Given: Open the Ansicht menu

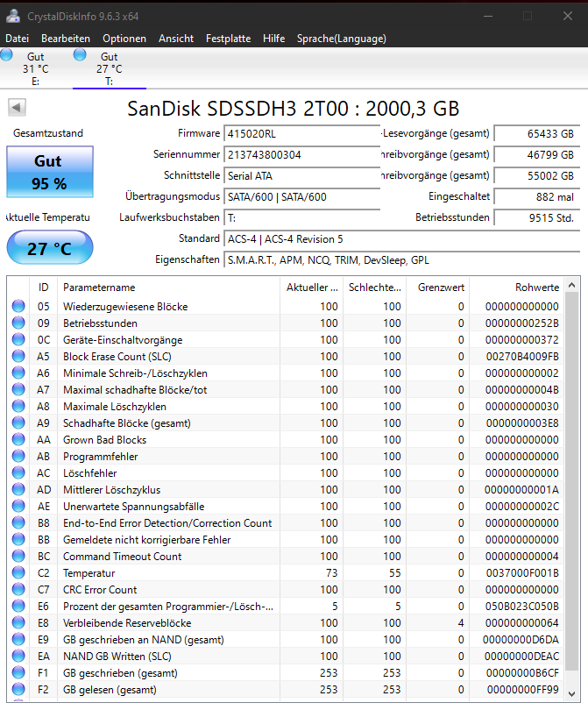Looking at the screenshot, I should pyautogui.click(x=176, y=39).
